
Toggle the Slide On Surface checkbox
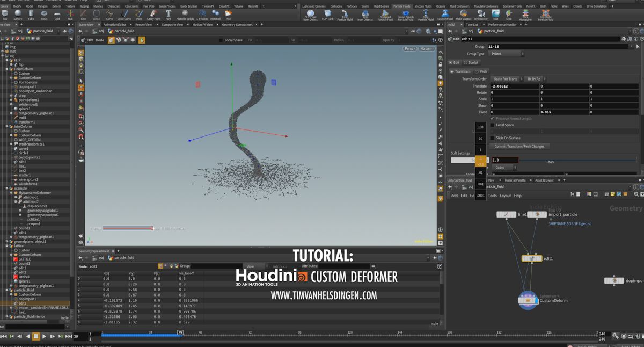click(x=492, y=138)
